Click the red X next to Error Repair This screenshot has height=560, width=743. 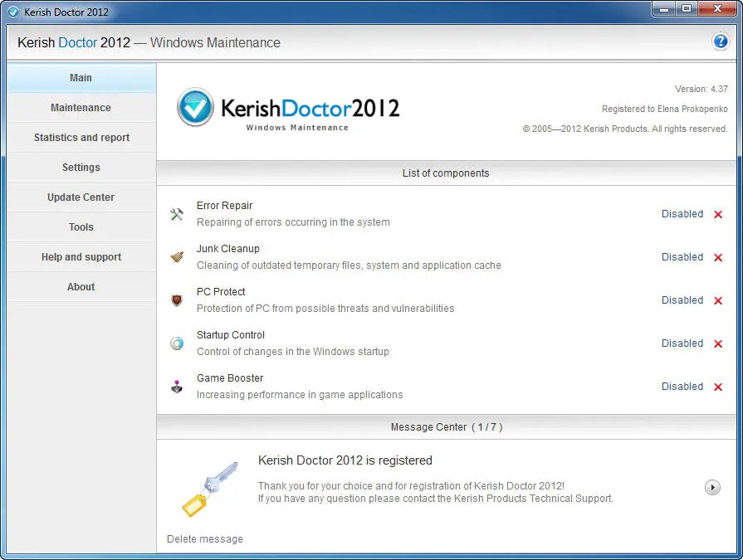pos(718,214)
